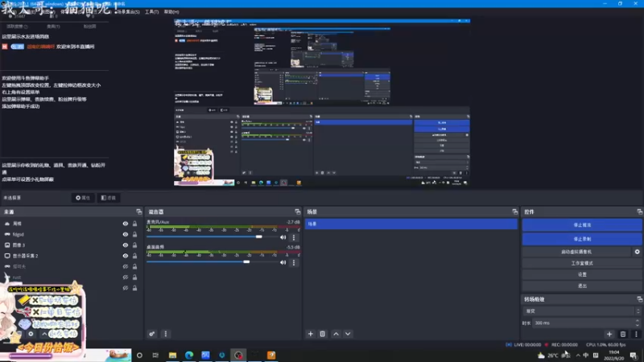
Task: Open 滤镜 filters button above Sources
Action: [109, 198]
